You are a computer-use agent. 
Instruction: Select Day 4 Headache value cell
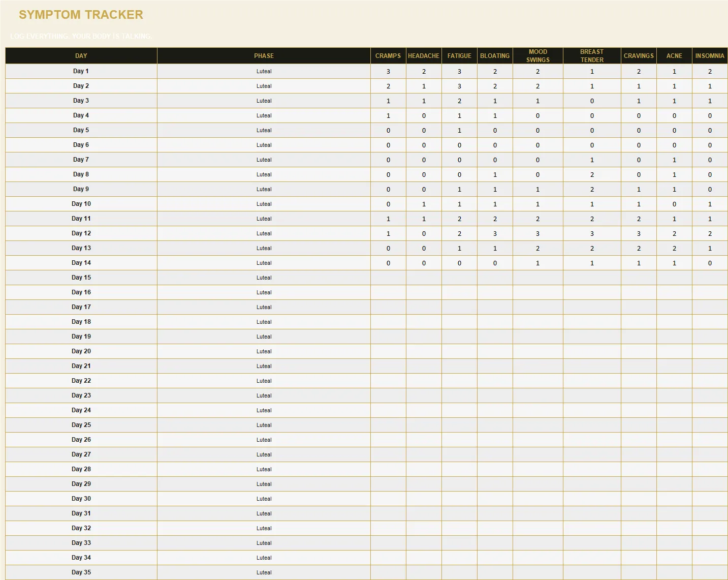[424, 115]
